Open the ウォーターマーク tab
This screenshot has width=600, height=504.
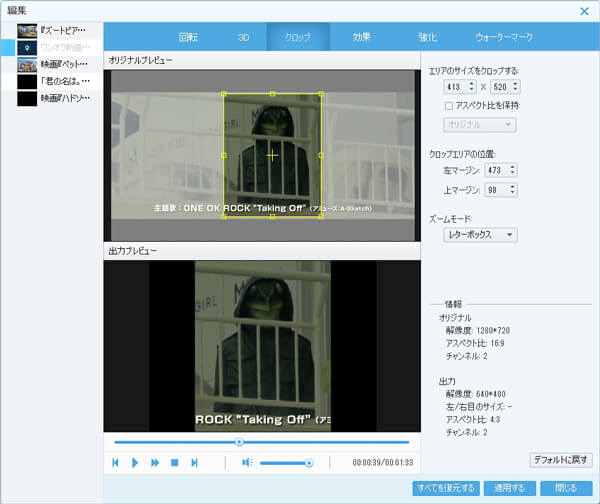[504, 37]
